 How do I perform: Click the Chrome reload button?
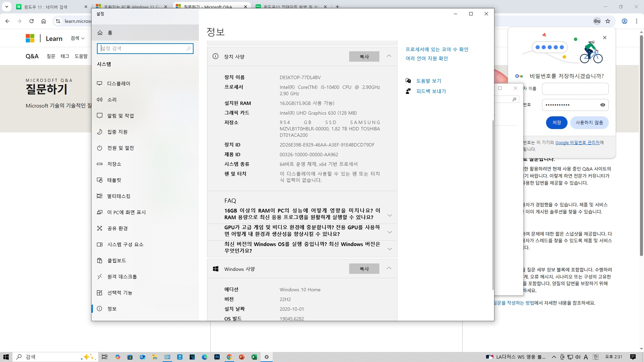[x=32, y=21]
